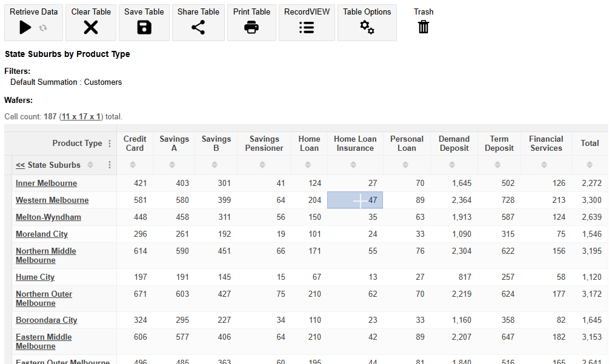
Task: Click the Boroondara City row link
Action: pyautogui.click(x=47, y=320)
